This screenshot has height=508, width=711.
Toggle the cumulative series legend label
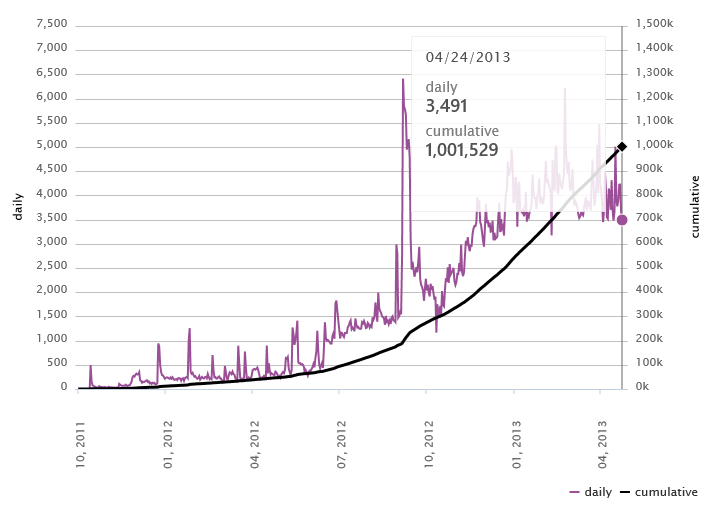tap(666, 492)
